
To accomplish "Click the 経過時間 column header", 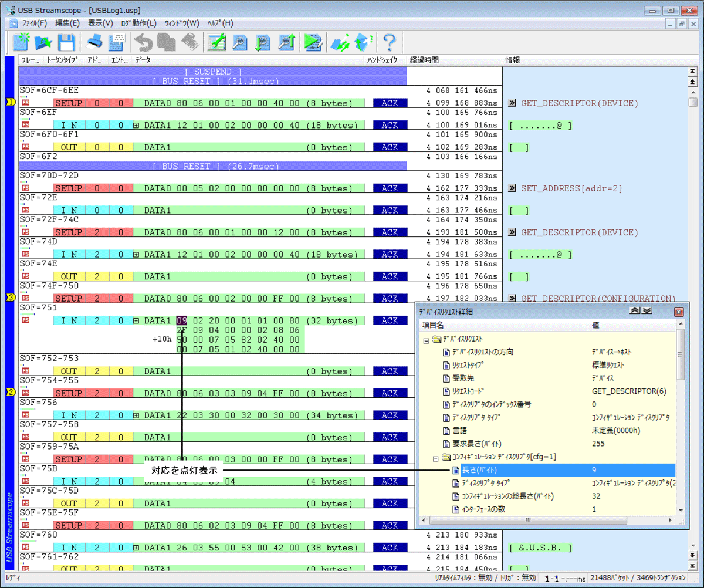I will 424,60.
